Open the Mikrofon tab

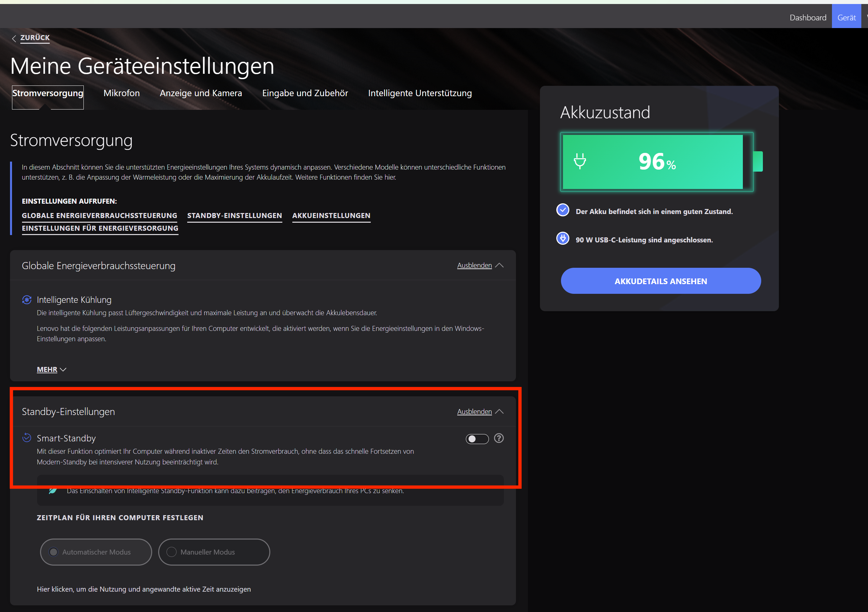[x=121, y=93]
